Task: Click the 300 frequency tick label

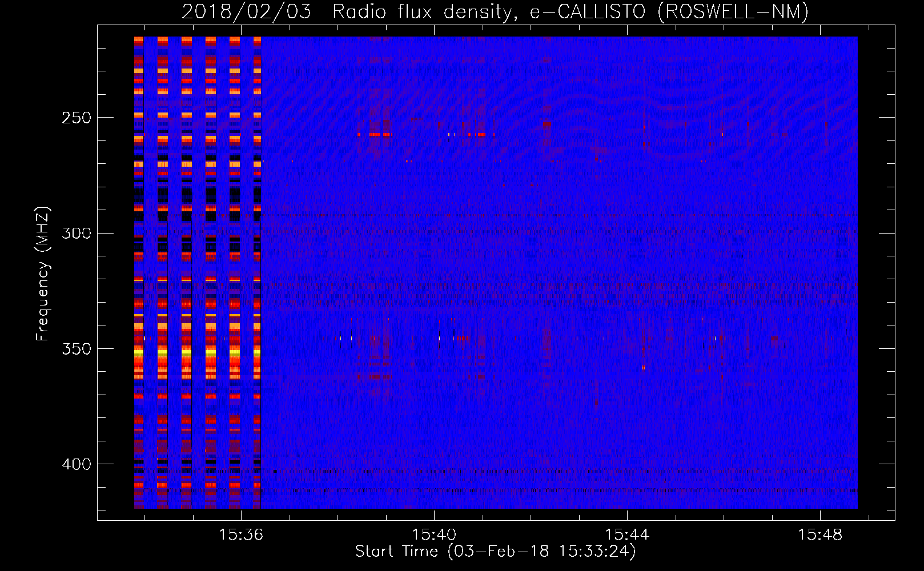Action: point(77,233)
